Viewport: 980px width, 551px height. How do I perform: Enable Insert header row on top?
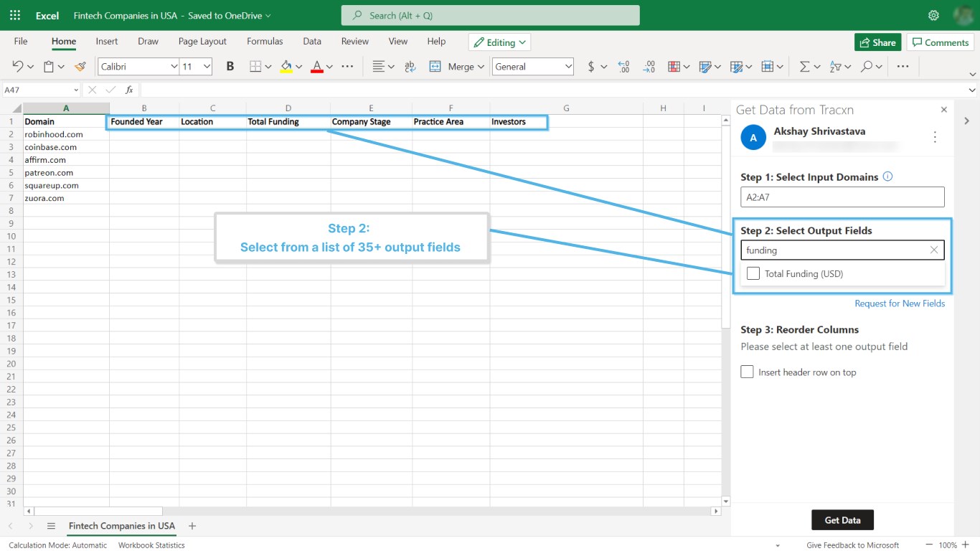point(748,372)
